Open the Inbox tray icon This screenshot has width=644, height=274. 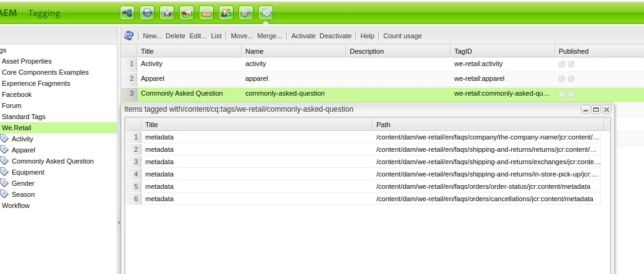[206, 13]
